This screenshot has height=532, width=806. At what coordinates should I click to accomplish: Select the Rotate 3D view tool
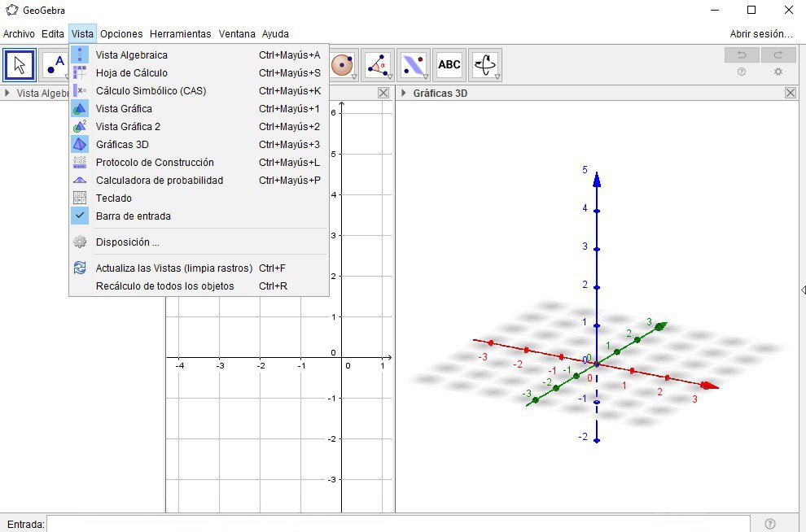tap(484, 65)
